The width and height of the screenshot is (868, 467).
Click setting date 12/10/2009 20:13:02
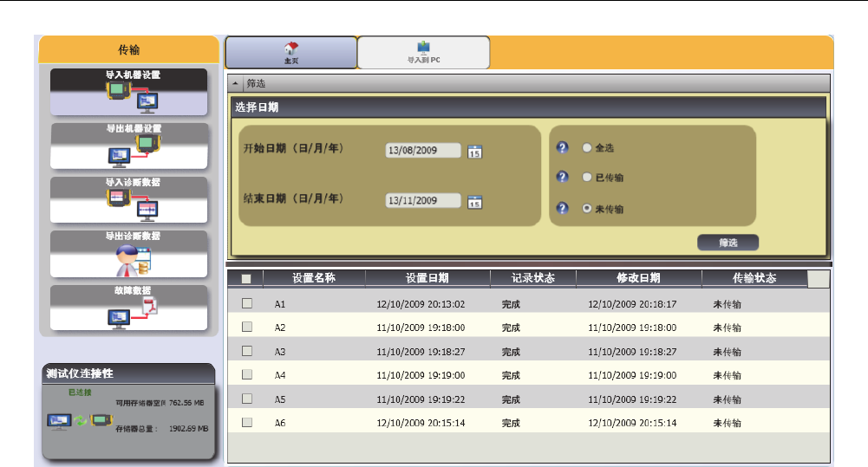[421, 304]
